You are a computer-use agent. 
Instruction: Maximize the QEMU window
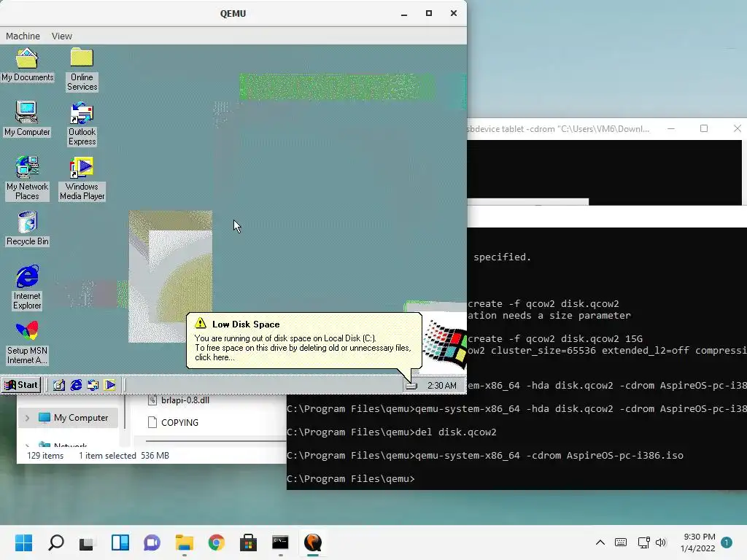[429, 13]
